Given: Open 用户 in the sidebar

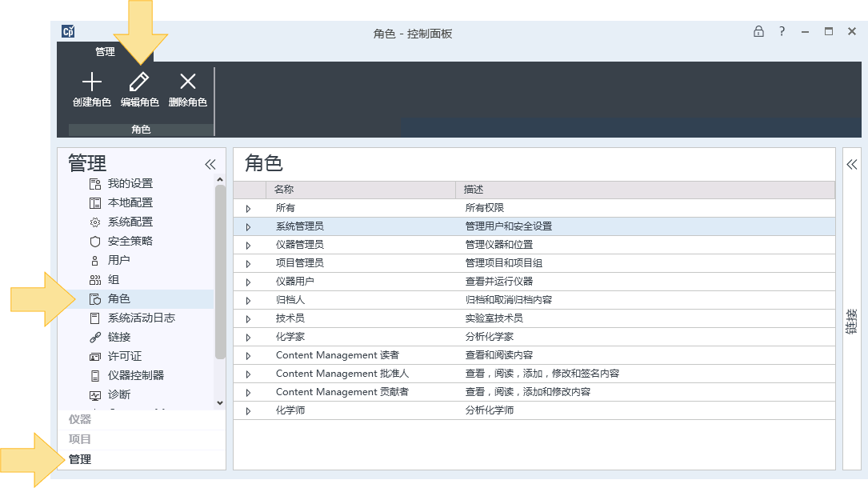Looking at the screenshot, I should (118, 260).
